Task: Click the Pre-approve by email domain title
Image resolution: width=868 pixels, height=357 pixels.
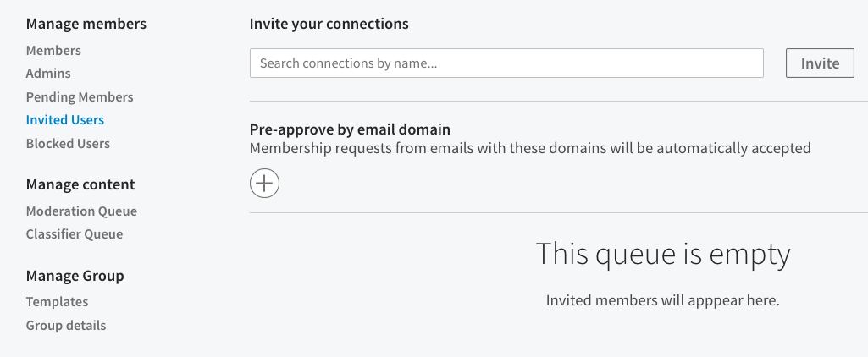Action: click(350, 129)
